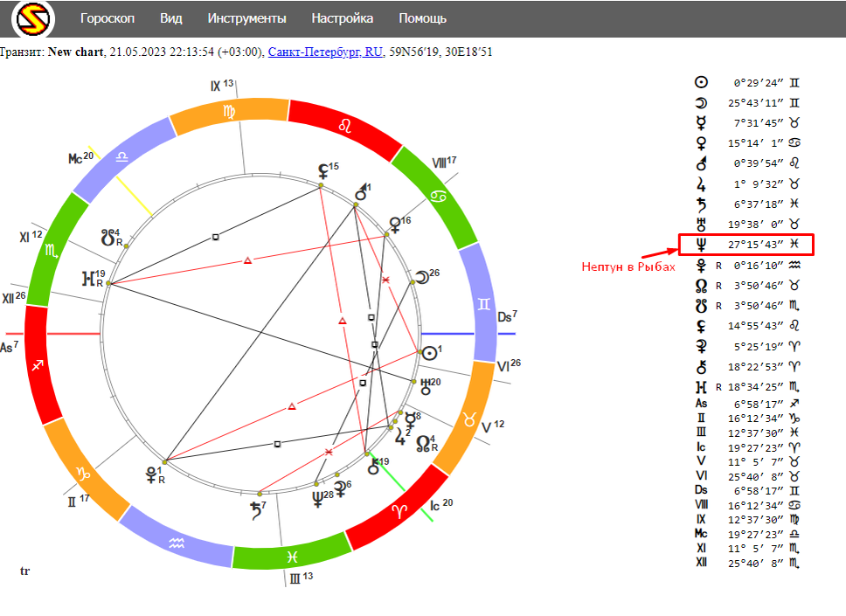Image resolution: width=846 pixels, height=616 pixels.
Task: Click the Saturn glyph labeled 7 in chart
Action: point(256,511)
